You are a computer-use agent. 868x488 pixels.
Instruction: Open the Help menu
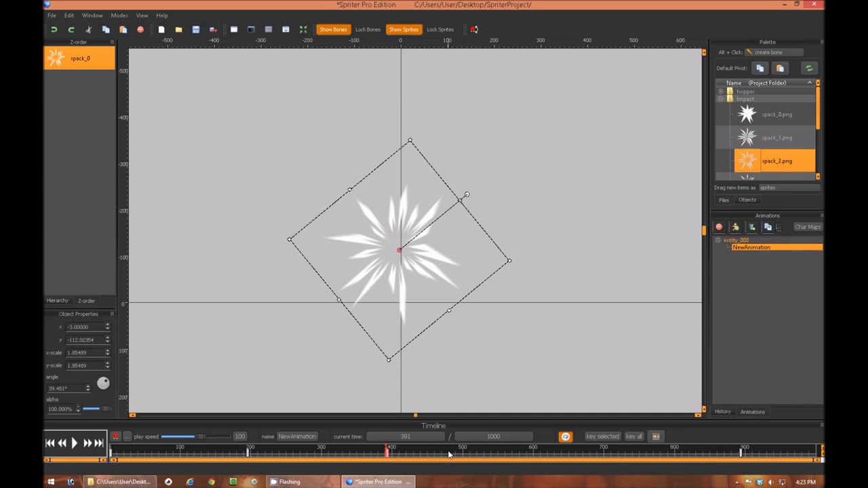(x=162, y=15)
